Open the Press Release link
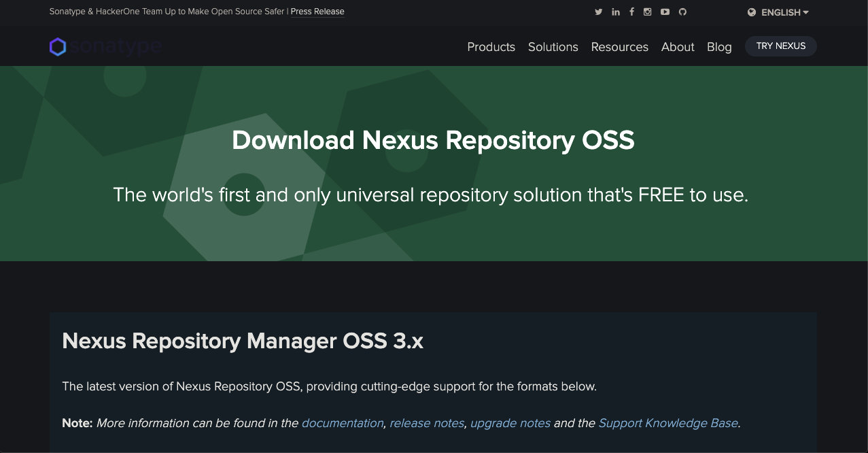Viewport: 868px width, 453px height. coord(317,12)
